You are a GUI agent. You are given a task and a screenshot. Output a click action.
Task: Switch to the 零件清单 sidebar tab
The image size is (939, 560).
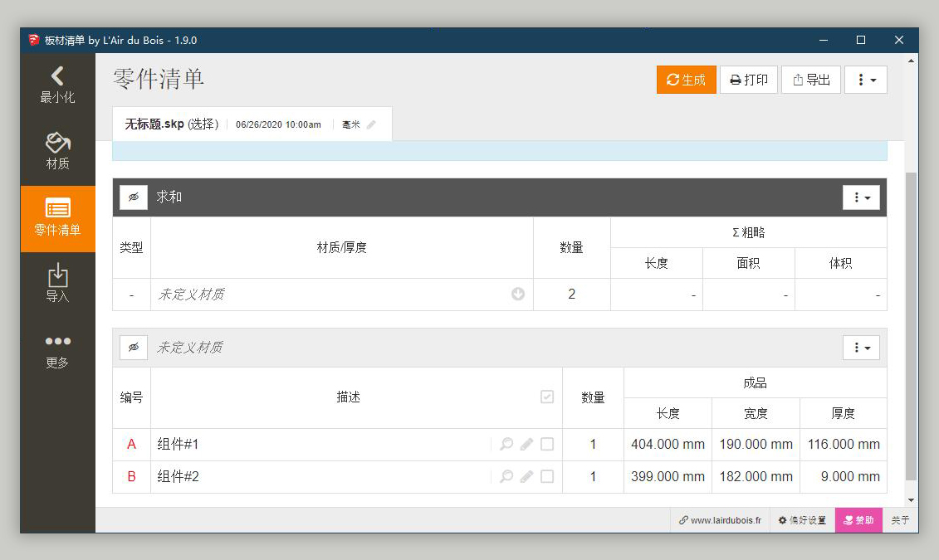[57, 217]
